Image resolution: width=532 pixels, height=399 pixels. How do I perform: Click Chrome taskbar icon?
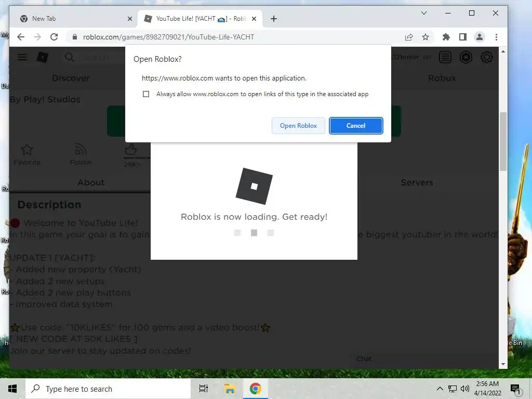click(x=256, y=389)
